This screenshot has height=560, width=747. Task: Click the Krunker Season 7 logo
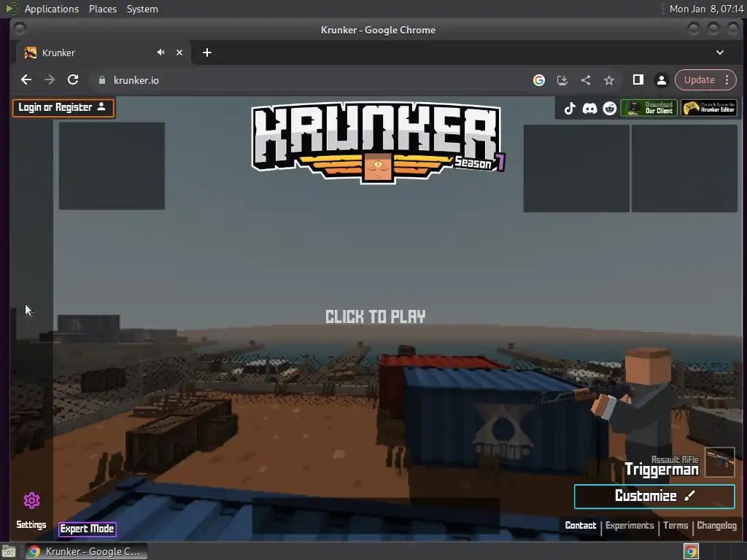click(377, 142)
